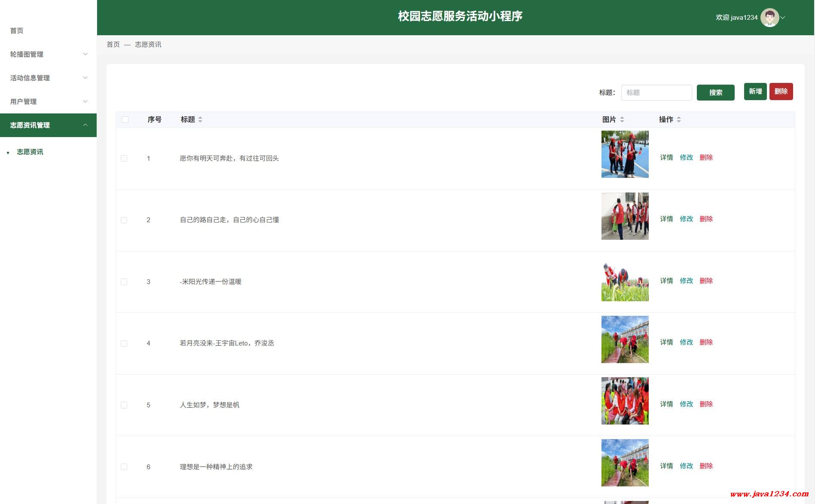
Task: Click the user avatar icon
Action: (769, 18)
